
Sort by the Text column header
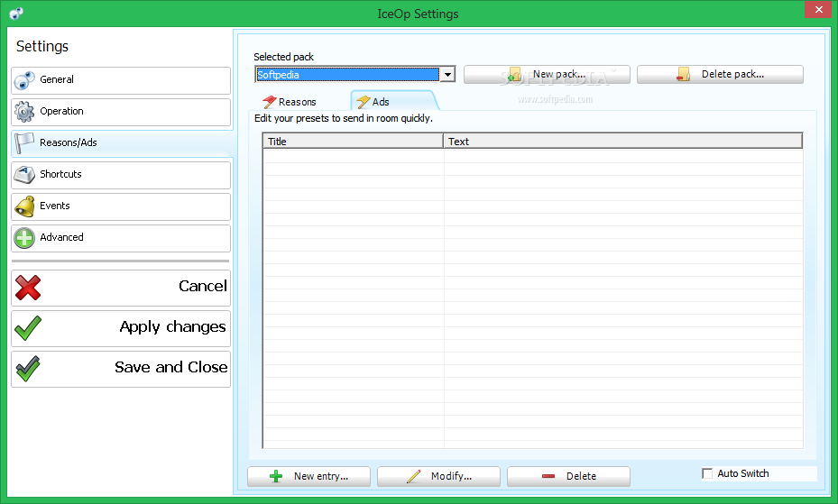622,141
